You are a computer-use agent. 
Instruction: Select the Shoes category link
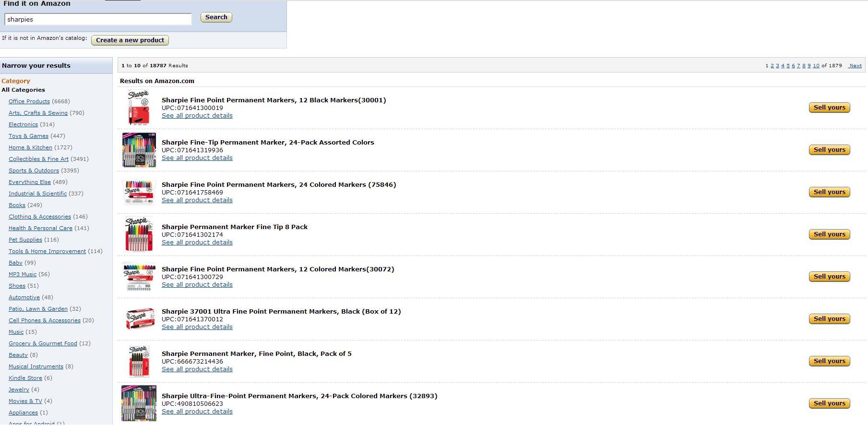(17, 286)
